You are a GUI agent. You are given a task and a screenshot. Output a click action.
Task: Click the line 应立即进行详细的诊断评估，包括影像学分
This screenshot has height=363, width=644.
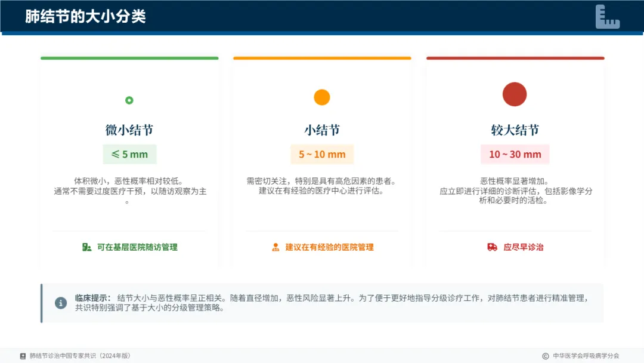(516, 191)
